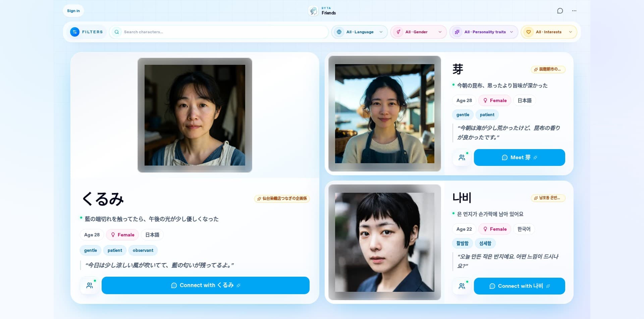Click the Language dropdown chevron

pyautogui.click(x=381, y=32)
